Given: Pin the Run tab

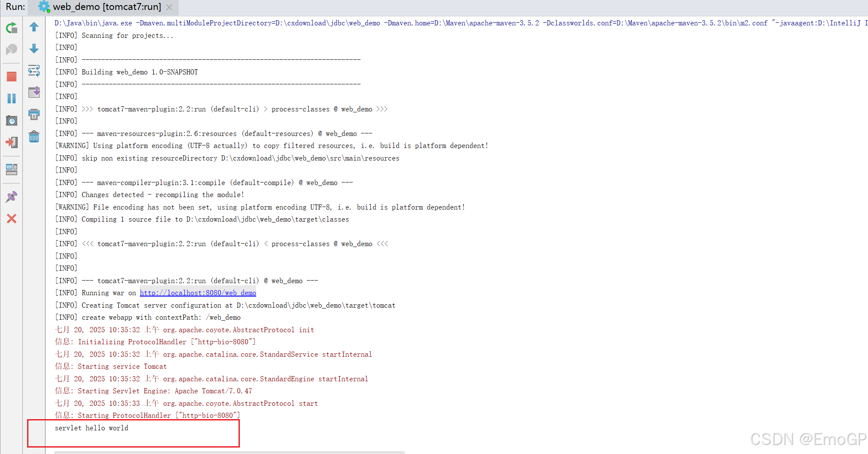Looking at the screenshot, I should 12,197.
